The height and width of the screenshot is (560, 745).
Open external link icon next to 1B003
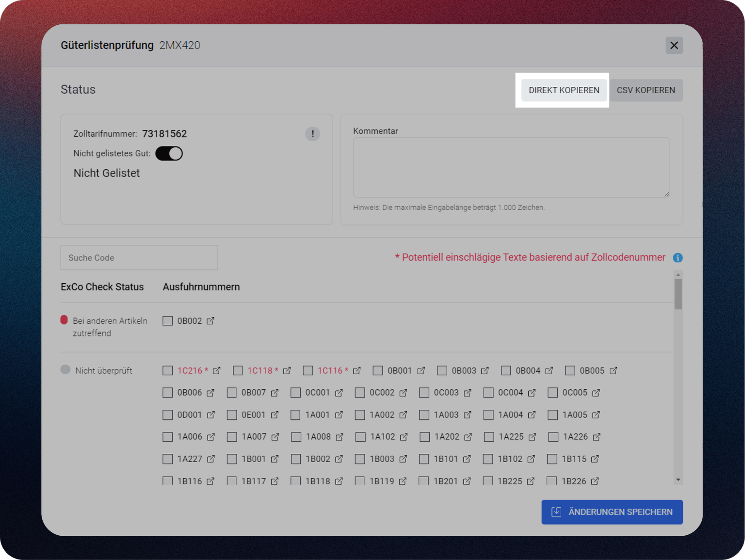[x=403, y=459]
